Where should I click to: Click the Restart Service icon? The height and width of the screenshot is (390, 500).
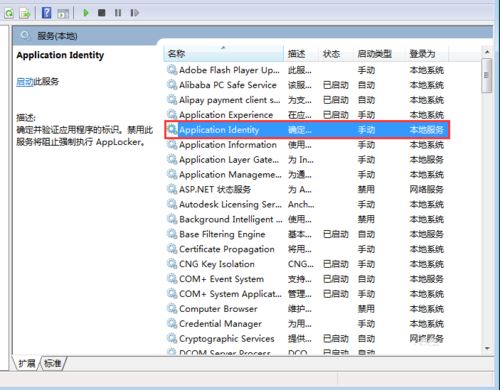[134, 13]
